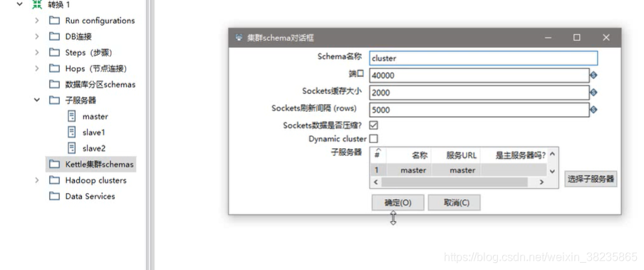Screen dimensions: 644x270
Task: Expand the Hadoop clusters folder
Action: pyautogui.click(x=37, y=180)
